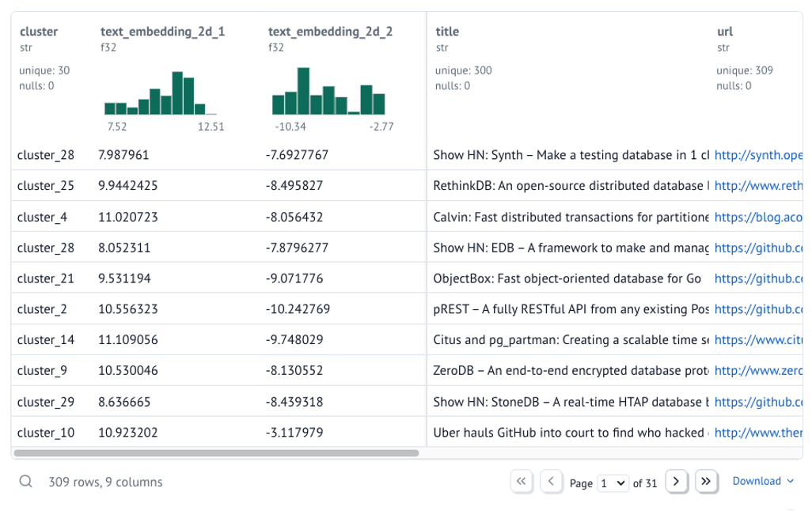Open the Download menu
This screenshot has height=511, width=812.
tap(763, 482)
